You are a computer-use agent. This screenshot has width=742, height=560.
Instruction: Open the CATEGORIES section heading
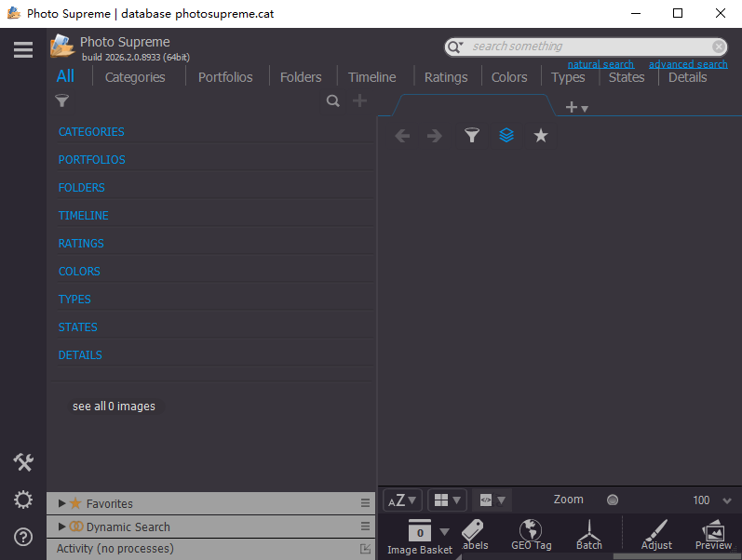tap(91, 132)
